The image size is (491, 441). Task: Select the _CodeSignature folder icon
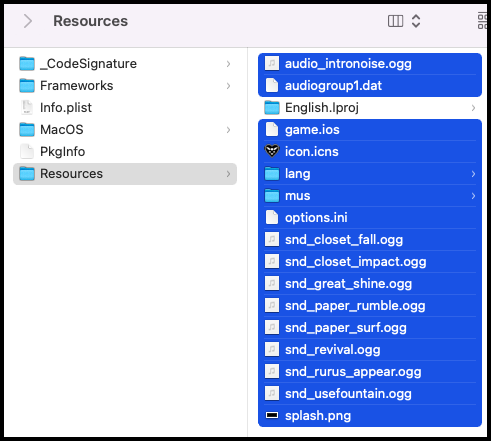click(x=27, y=63)
